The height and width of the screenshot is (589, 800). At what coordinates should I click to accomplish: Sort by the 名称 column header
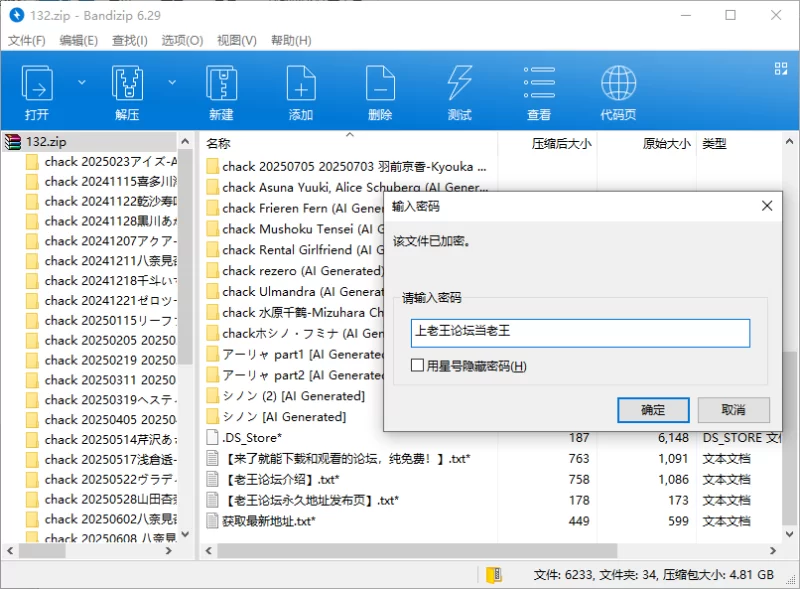tap(219, 144)
